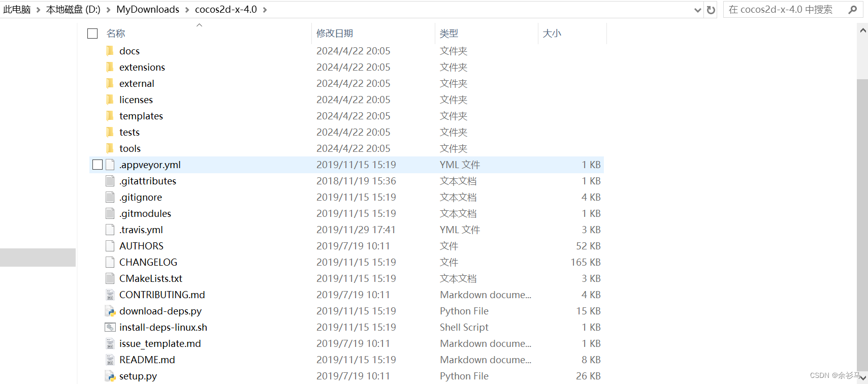Click the templates folder icon
This screenshot has height=384, width=868.
point(110,116)
